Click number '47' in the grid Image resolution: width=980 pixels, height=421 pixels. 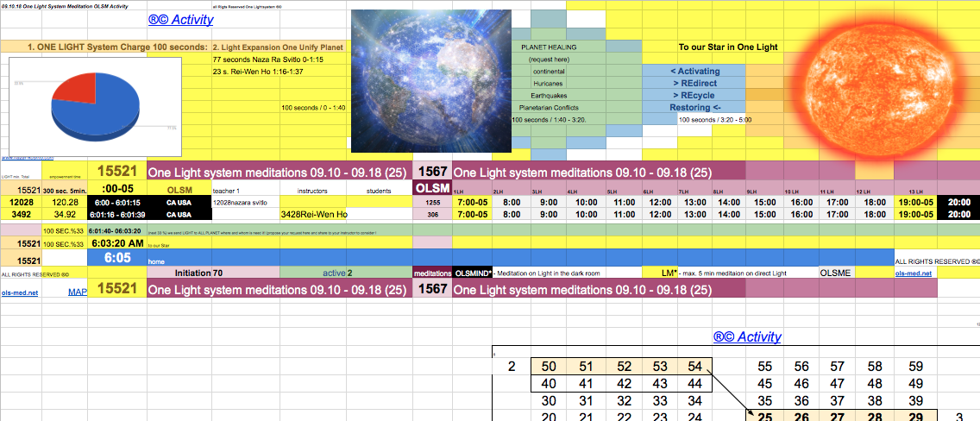(837, 384)
